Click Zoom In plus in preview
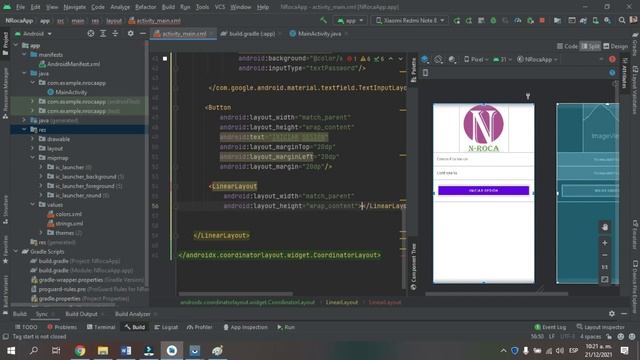This screenshot has height=360, width=640. tap(605, 243)
